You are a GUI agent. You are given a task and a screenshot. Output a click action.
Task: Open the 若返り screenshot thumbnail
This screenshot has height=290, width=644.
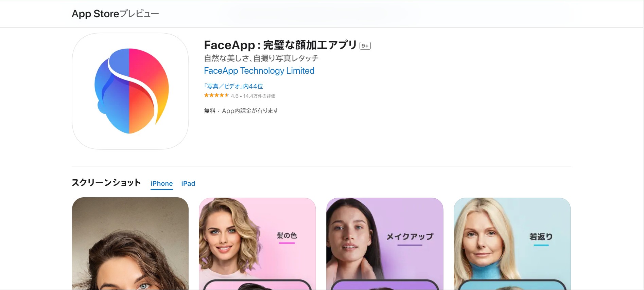coord(512,243)
